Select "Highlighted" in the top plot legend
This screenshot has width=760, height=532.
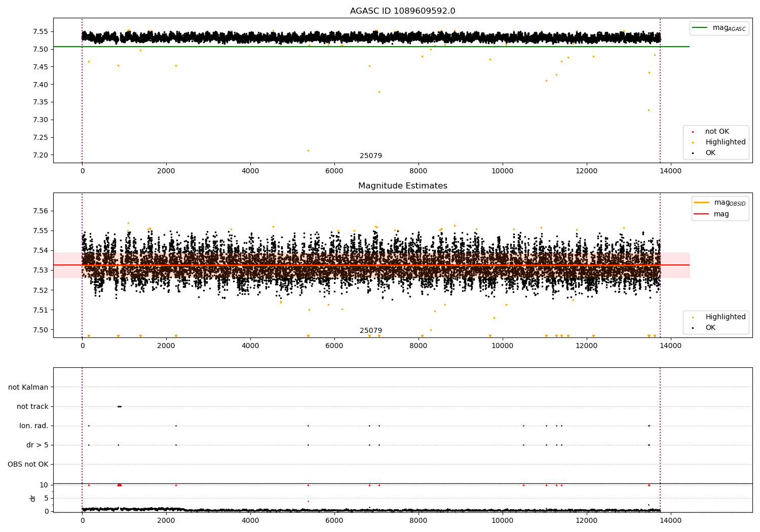click(719, 142)
